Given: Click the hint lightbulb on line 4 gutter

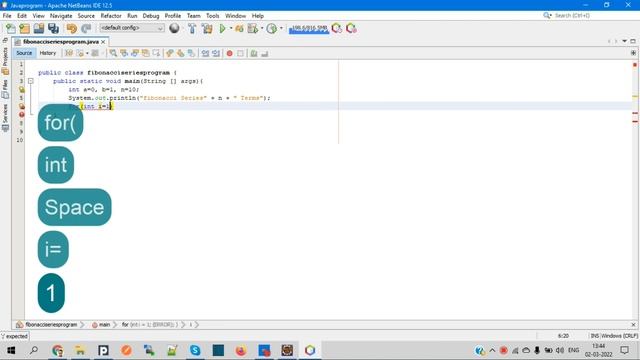Looking at the screenshot, I should pyautogui.click(x=22, y=89).
